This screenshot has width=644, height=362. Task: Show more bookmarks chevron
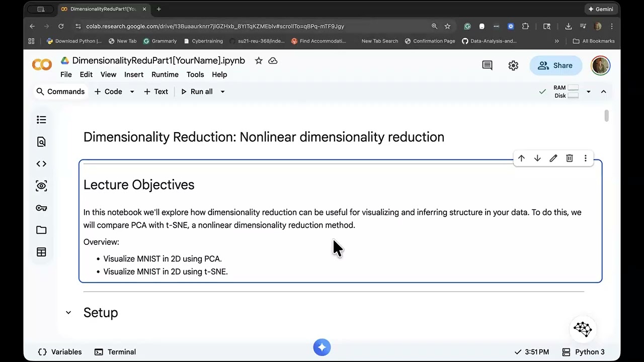tap(556, 41)
